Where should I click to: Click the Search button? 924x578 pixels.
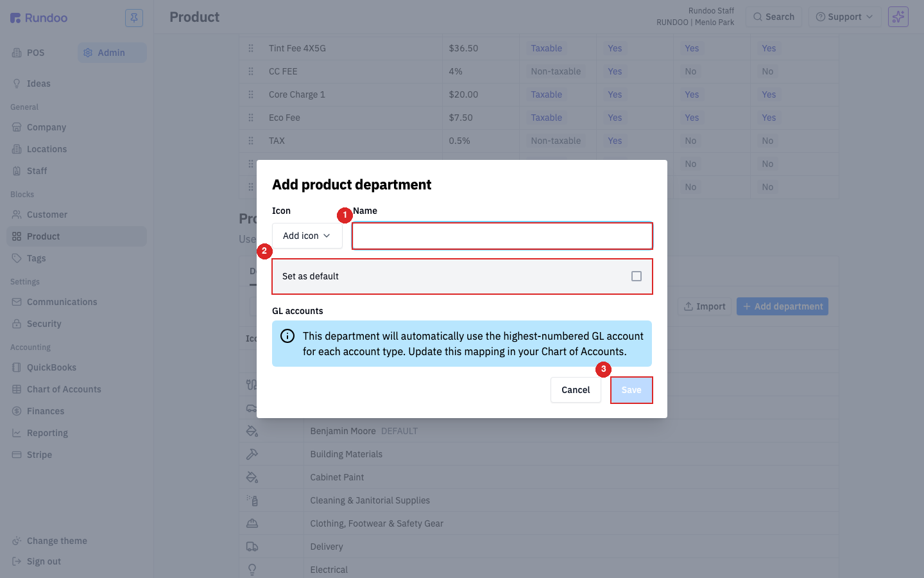click(x=774, y=17)
